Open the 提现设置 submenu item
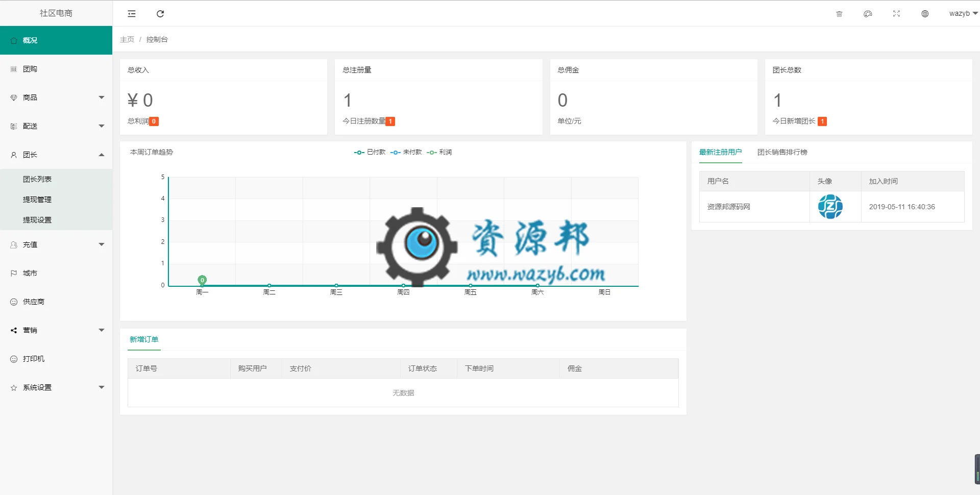Screen dimensions: 980x495 pos(56,220)
